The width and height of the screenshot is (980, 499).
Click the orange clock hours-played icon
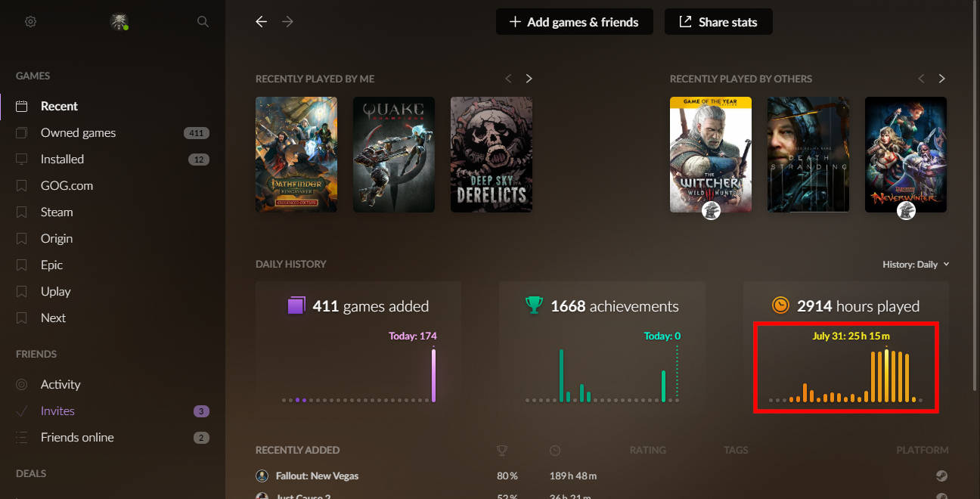click(781, 305)
